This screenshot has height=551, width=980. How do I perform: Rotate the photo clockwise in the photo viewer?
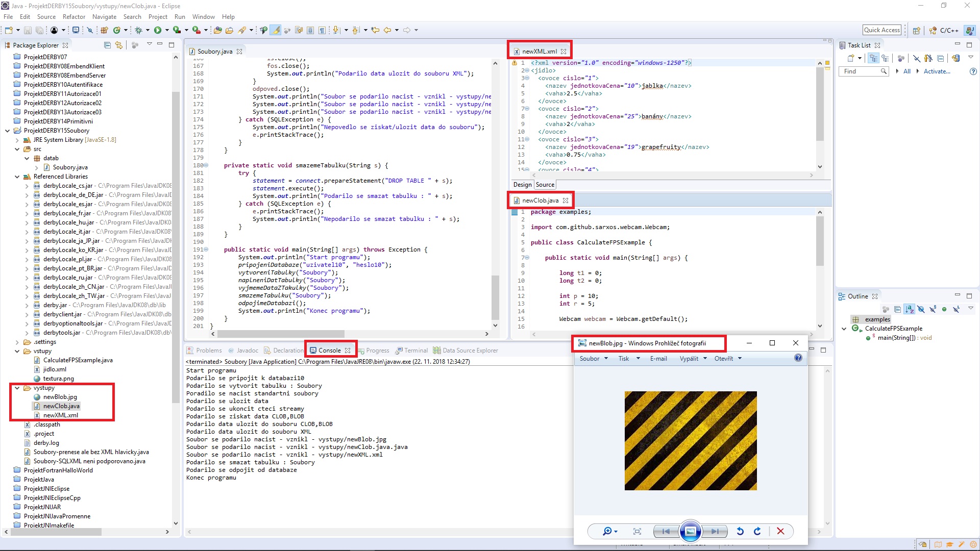pyautogui.click(x=757, y=531)
